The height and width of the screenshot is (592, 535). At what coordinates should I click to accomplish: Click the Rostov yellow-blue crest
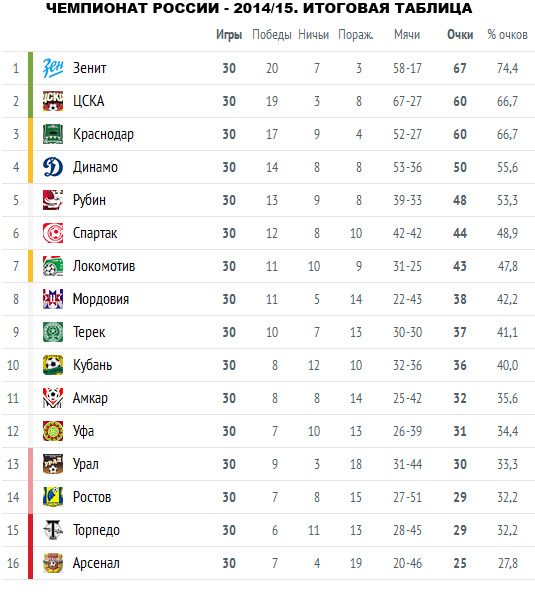pyautogui.click(x=53, y=497)
